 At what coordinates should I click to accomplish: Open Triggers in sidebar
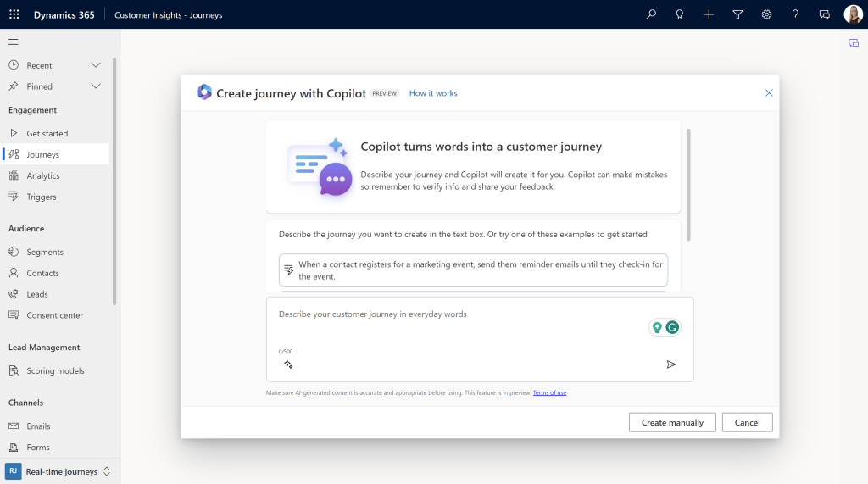click(55, 197)
